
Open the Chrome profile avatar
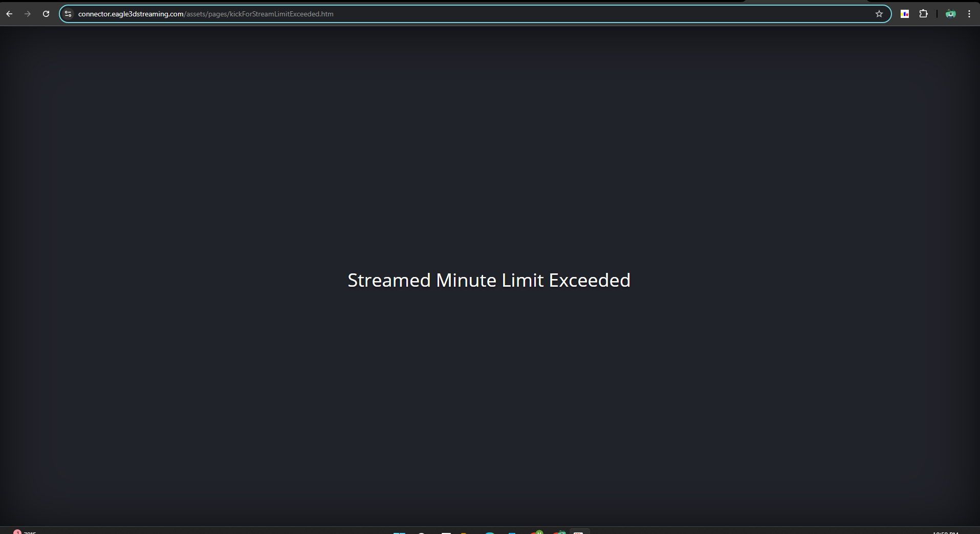pos(950,14)
